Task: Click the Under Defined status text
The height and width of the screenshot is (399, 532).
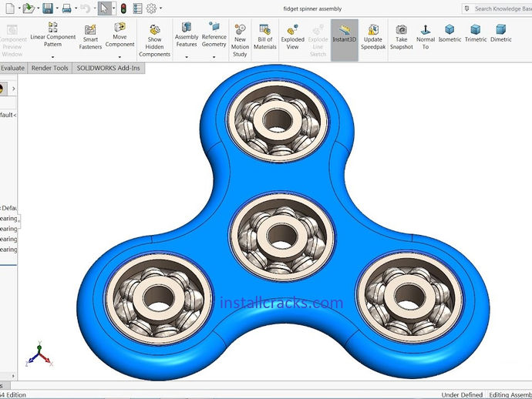Action: (462, 394)
